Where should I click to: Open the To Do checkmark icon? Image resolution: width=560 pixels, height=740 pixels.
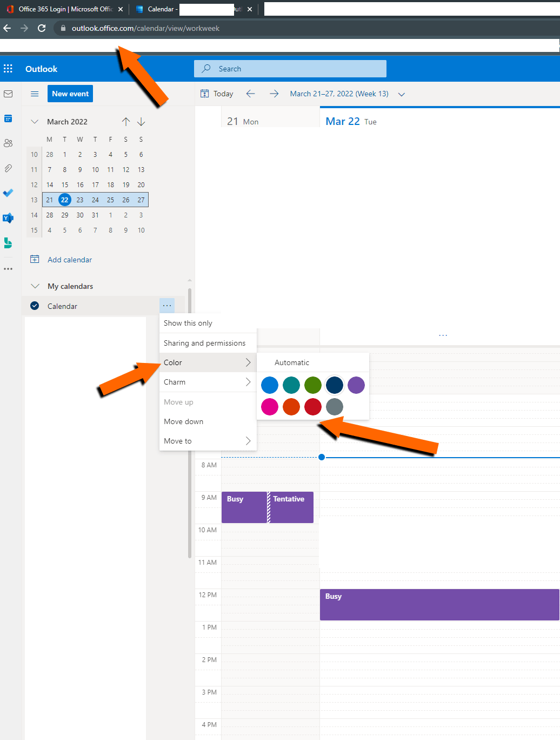[x=8, y=193]
